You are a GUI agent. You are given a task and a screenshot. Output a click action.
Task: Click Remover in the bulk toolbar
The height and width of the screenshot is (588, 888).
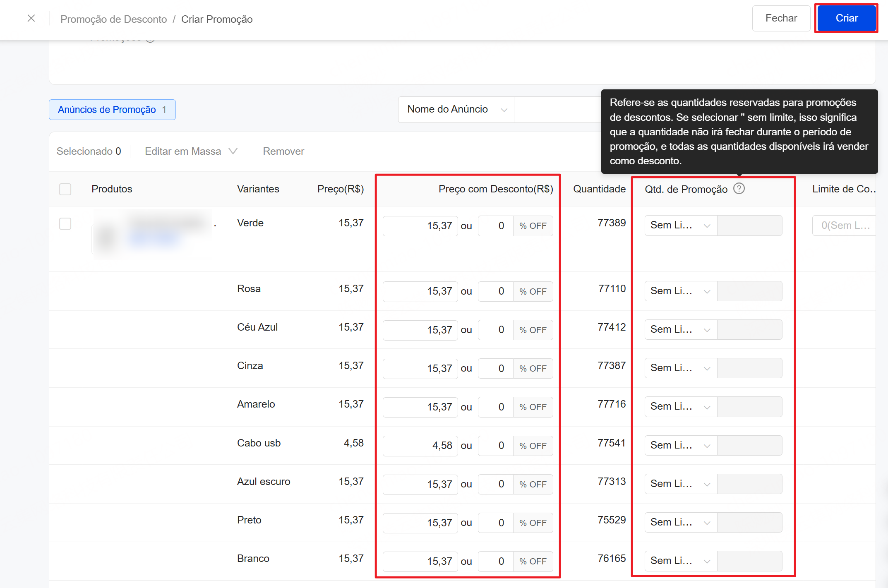(283, 151)
